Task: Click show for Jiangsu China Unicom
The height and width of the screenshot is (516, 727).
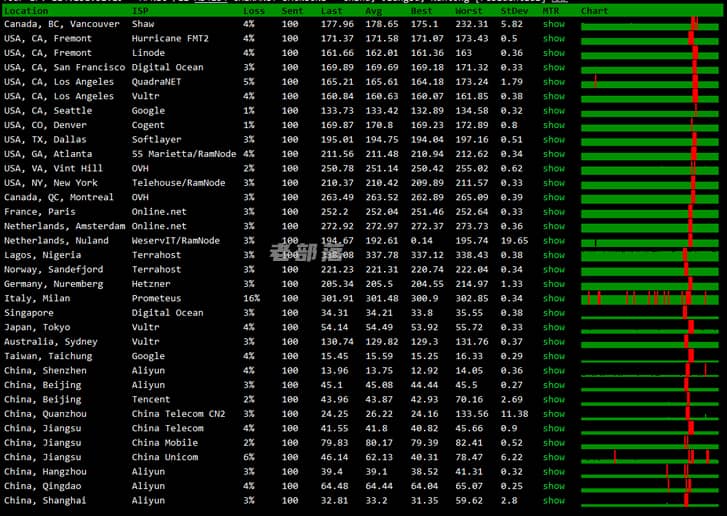Action: click(554, 457)
